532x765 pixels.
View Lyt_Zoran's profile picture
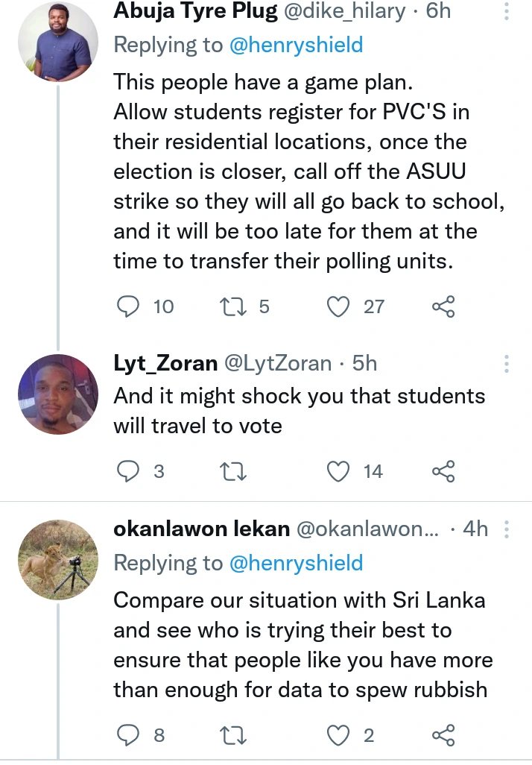coord(58,394)
